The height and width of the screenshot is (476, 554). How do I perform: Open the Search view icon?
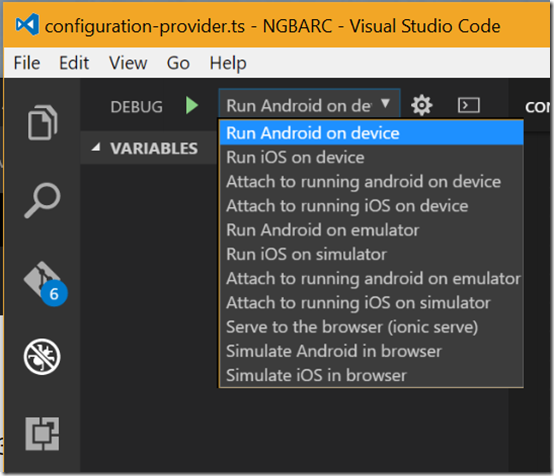42,200
